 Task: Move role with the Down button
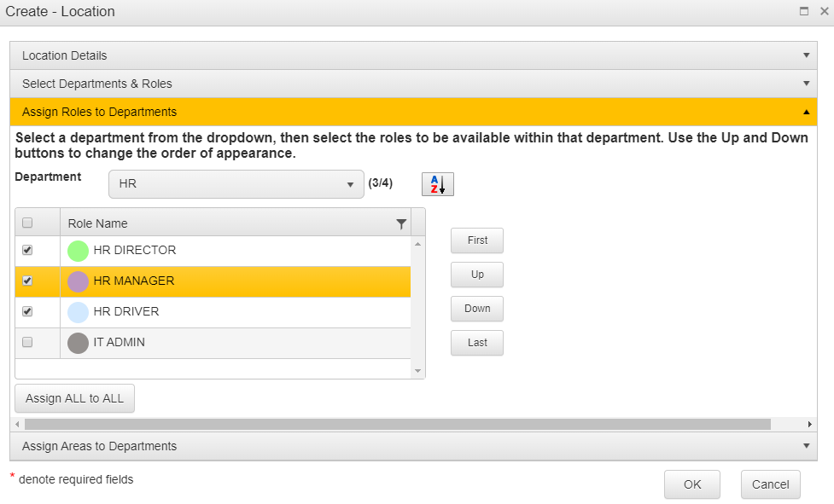tap(477, 309)
